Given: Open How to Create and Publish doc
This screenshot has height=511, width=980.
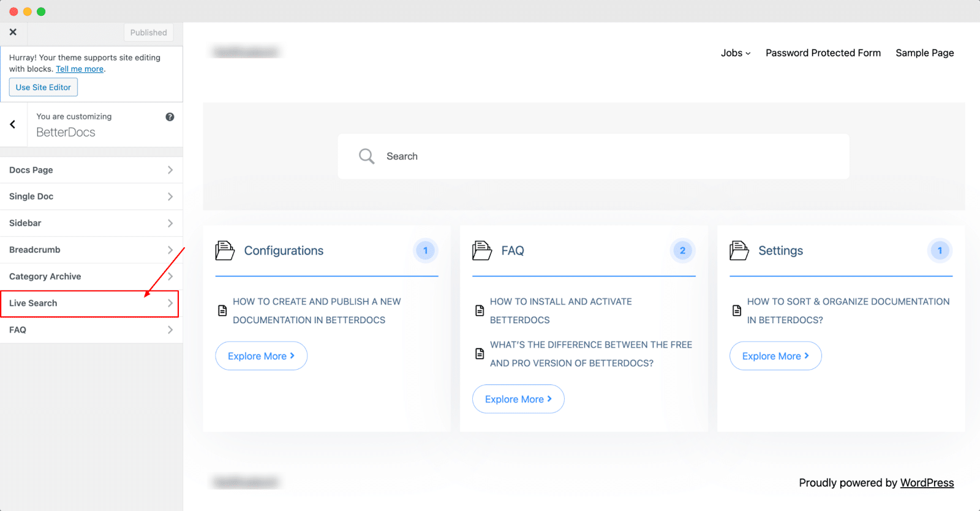Looking at the screenshot, I should point(317,311).
